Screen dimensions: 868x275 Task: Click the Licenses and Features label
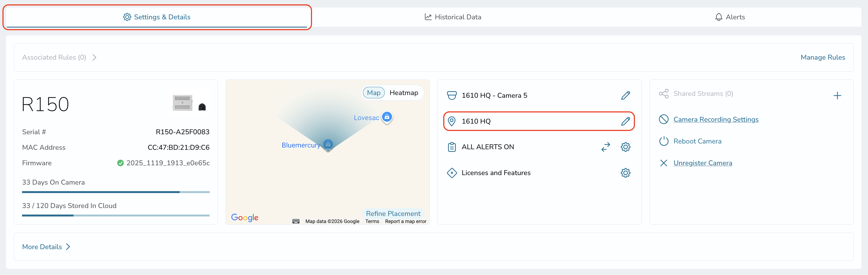(x=496, y=173)
